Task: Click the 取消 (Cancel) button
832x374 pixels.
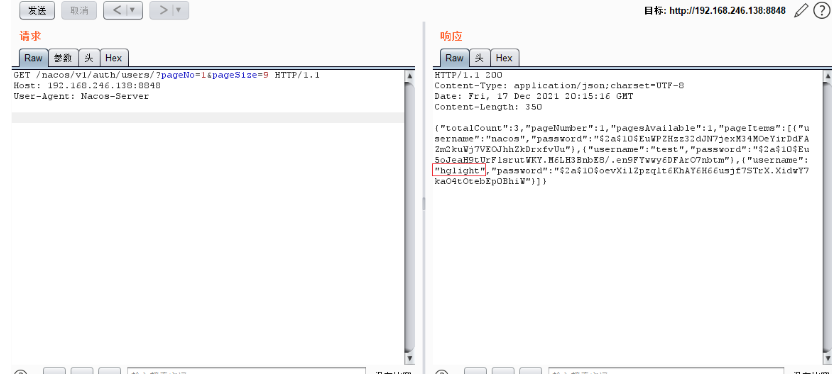Action: tap(79, 11)
